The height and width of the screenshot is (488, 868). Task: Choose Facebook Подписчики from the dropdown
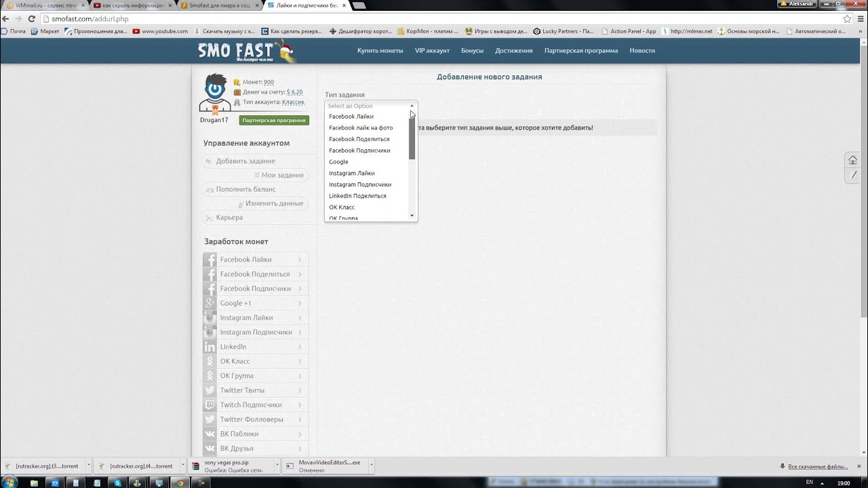(x=359, y=150)
